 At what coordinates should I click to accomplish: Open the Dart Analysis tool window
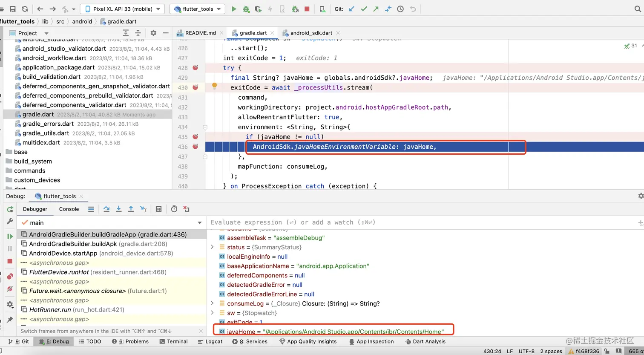(x=425, y=341)
